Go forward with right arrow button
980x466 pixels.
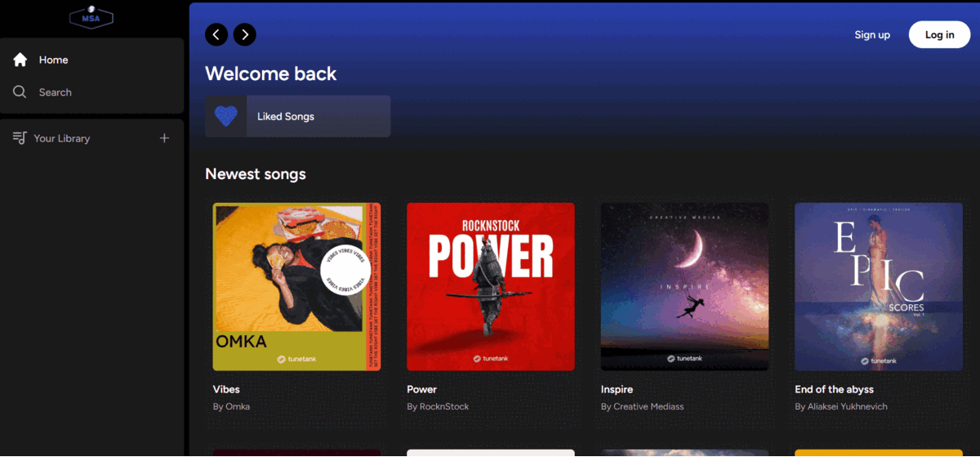(245, 34)
